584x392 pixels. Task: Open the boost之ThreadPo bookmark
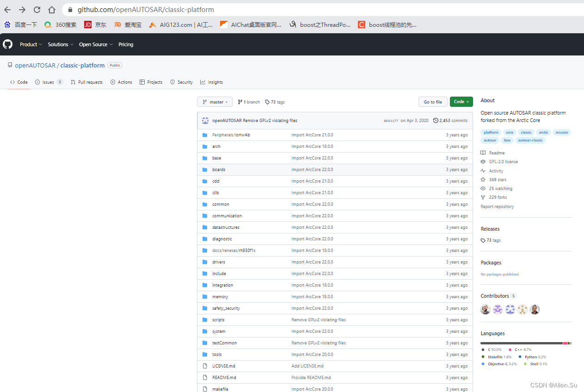pos(320,25)
